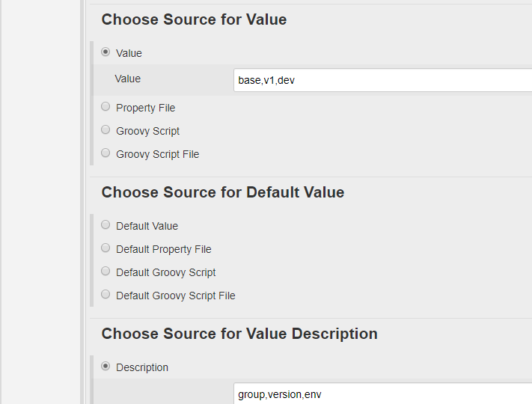Select the 'Default Value' radio button

[x=106, y=225]
